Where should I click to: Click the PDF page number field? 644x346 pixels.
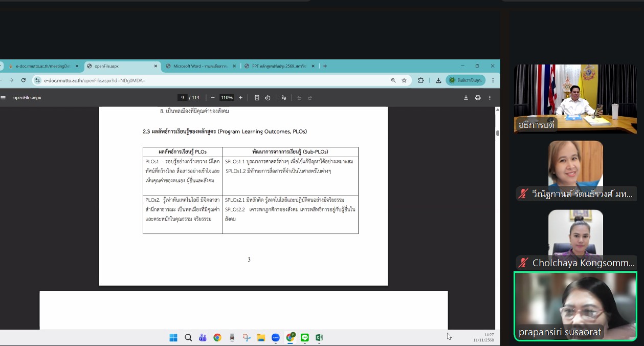pyautogui.click(x=182, y=98)
